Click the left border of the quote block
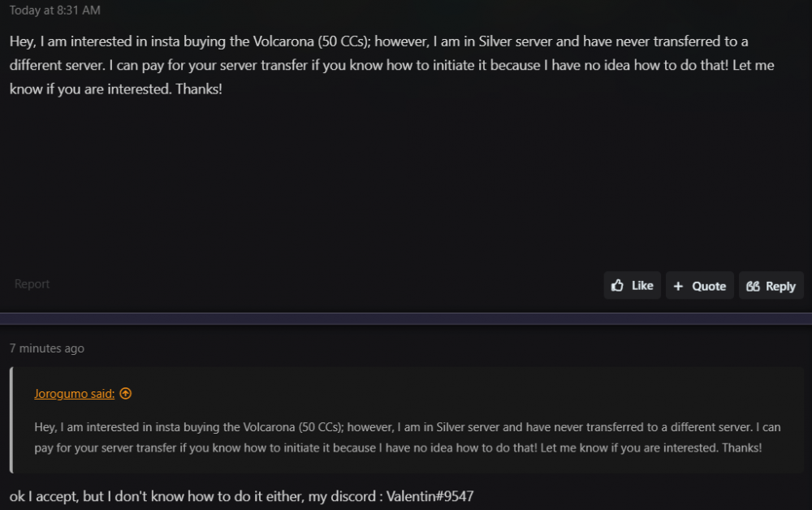The image size is (812, 510). click(11, 420)
